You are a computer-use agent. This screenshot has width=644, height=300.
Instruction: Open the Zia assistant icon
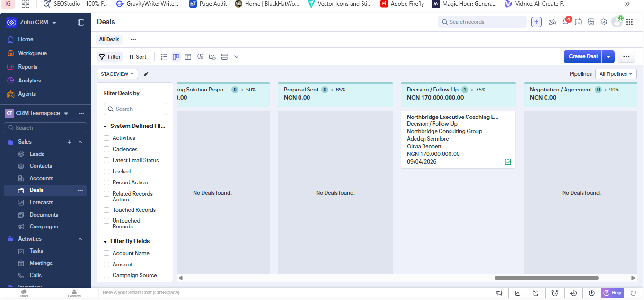552,22
